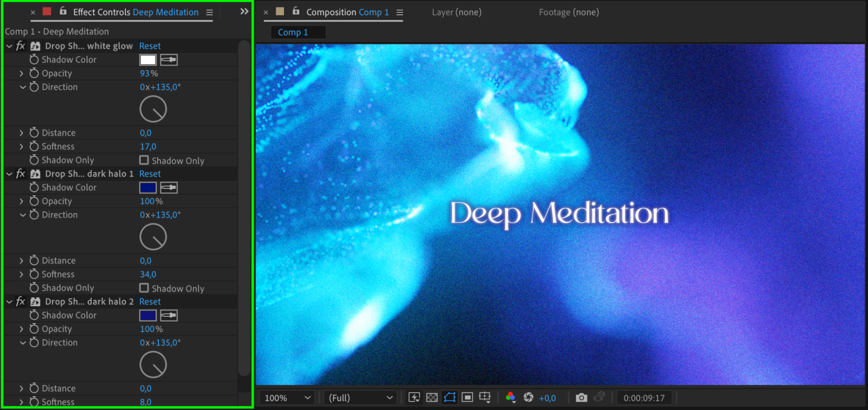Open the 100% magnification dropdown
The height and width of the screenshot is (410, 868).
pyautogui.click(x=288, y=398)
